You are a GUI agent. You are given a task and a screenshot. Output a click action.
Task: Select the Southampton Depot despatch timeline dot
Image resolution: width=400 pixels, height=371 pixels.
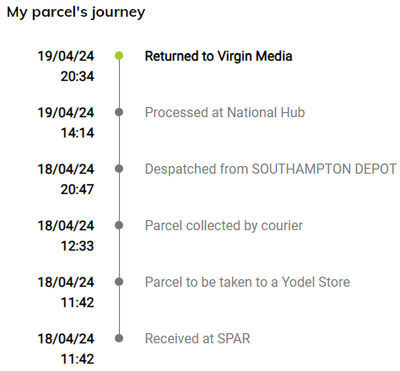pos(119,169)
